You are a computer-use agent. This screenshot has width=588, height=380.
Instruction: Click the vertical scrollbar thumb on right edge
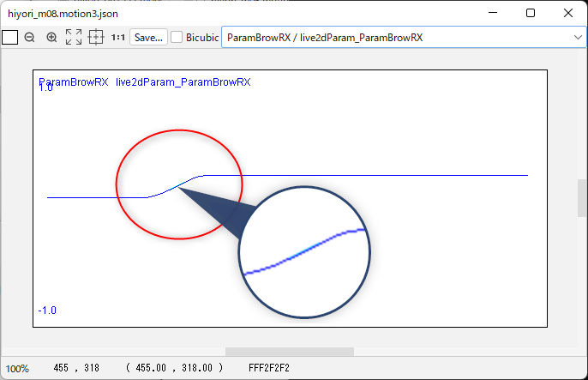583,198
